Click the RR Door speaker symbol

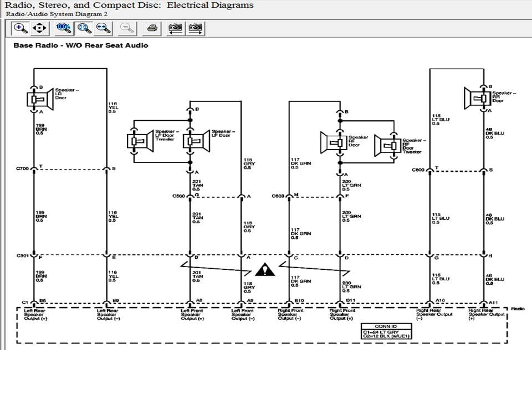[477, 99]
